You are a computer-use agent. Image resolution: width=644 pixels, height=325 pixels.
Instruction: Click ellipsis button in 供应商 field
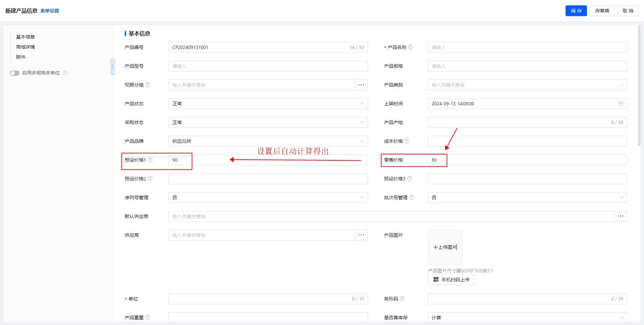click(361, 235)
